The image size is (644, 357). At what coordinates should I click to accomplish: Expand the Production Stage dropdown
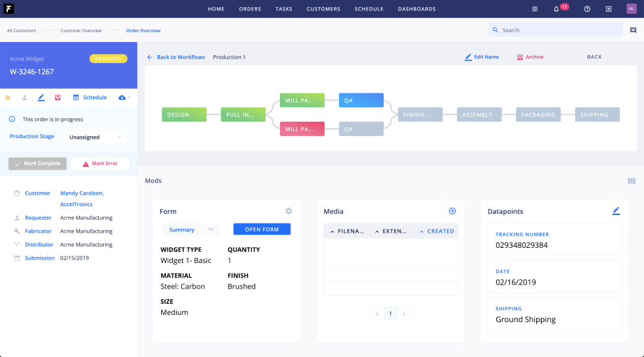[x=95, y=137]
